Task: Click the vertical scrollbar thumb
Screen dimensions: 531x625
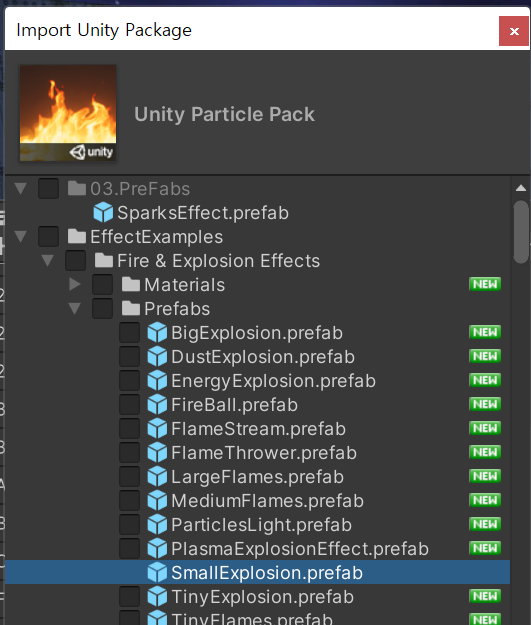Action: (x=521, y=232)
